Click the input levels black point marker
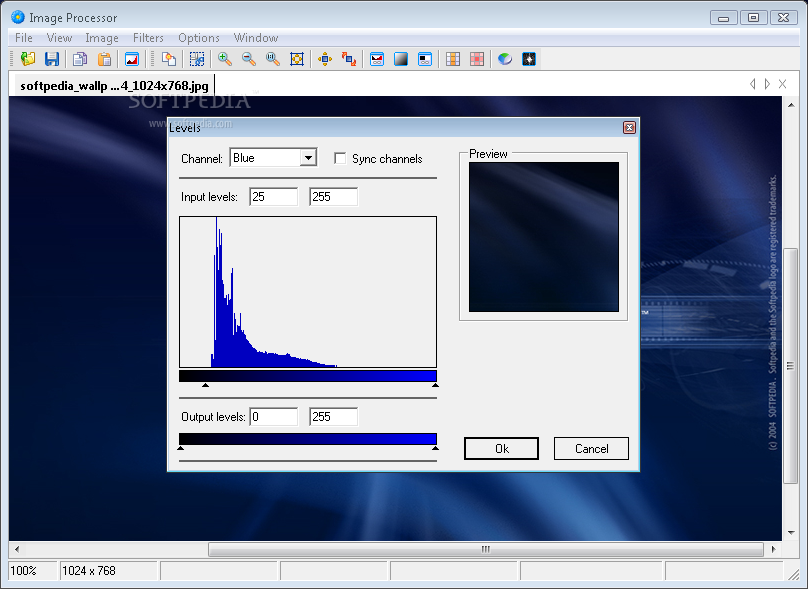Screen dimensions: 808x589 click(205, 385)
